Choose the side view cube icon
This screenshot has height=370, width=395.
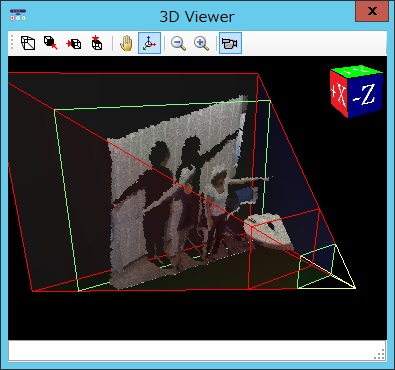(x=74, y=43)
